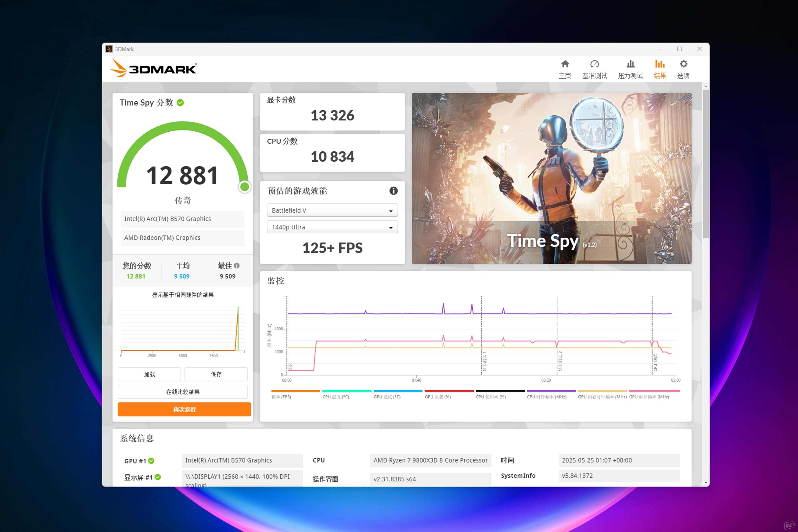Click green check next to GPU #1
The image size is (798, 532).
coord(151,461)
